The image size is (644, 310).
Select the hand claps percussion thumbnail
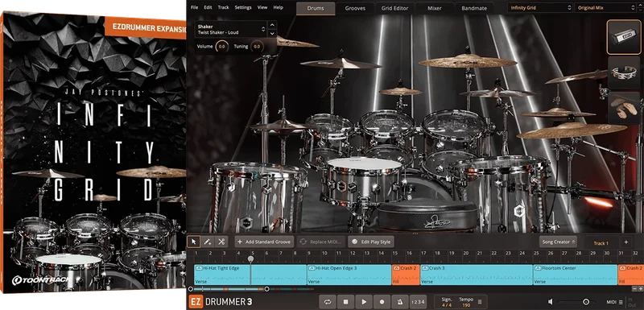coord(623,108)
